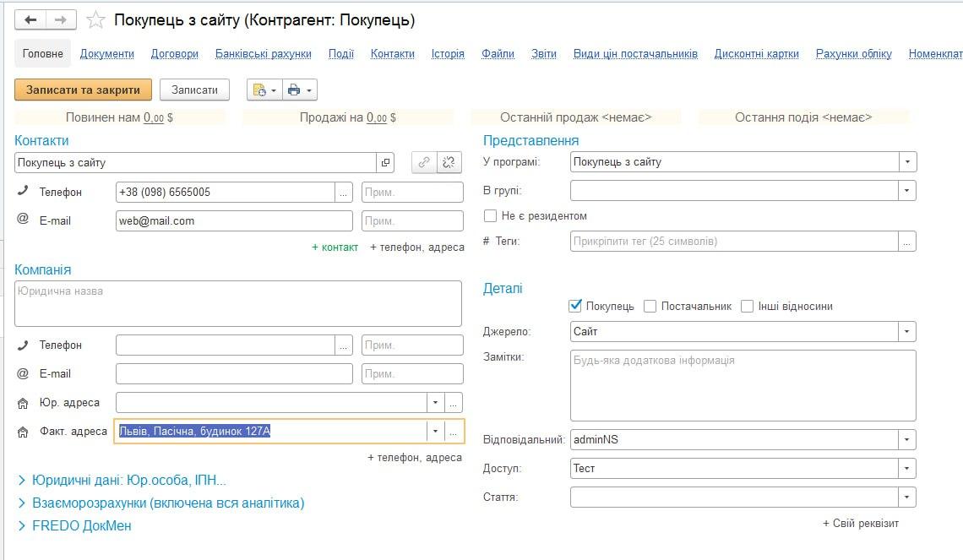This screenshot has height=560, width=963.
Task: Open the Дисконтні картки tab
Action: click(756, 53)
